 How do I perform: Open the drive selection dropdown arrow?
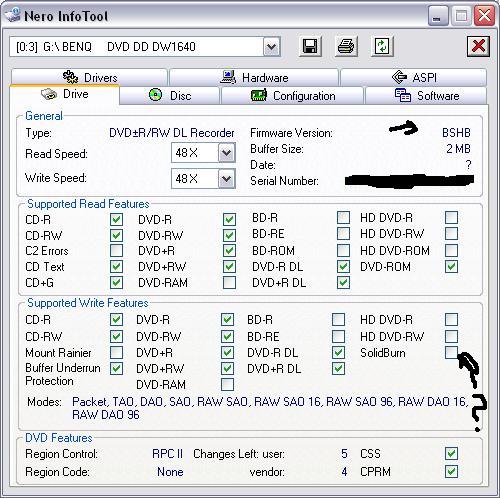(x=272, y=47)
